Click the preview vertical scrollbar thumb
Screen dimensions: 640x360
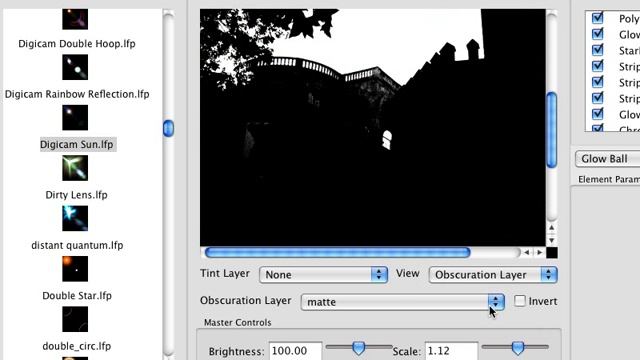[x=551, y=130]
